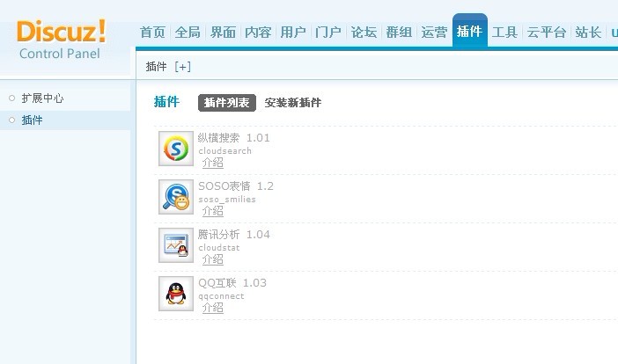Viewport: 618px width, 364px height.
Task: Switch to the 插件列表 tab
Action: coord(227,103)
